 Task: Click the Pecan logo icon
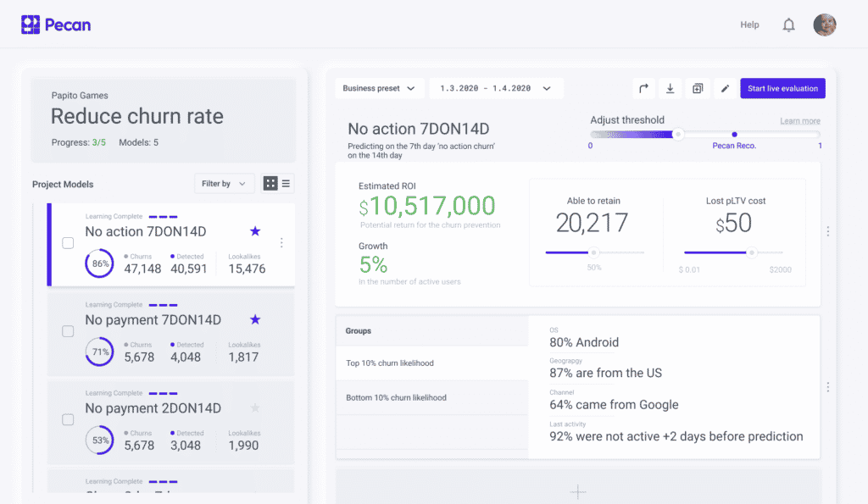(31, 25)
